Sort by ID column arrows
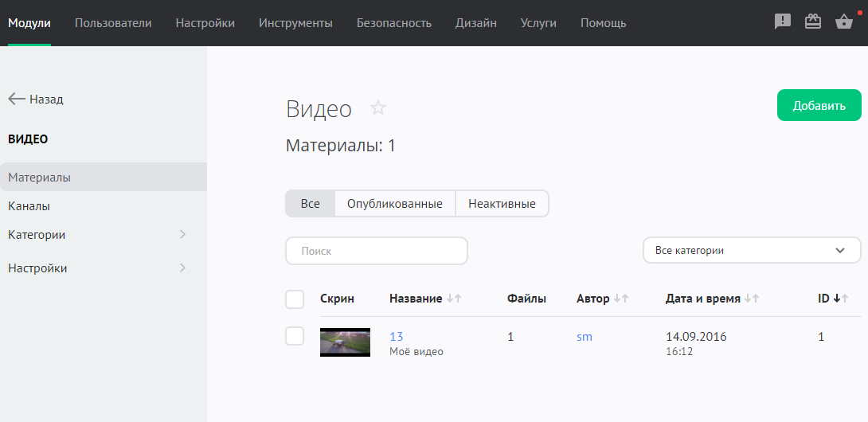 (841, 299)
